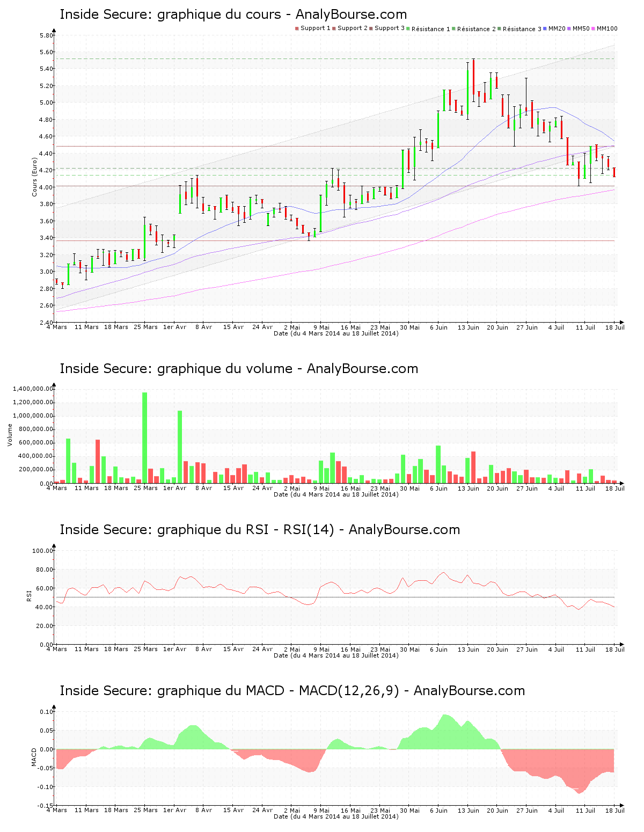Click the Support 1 legend color square

[297, 28]
